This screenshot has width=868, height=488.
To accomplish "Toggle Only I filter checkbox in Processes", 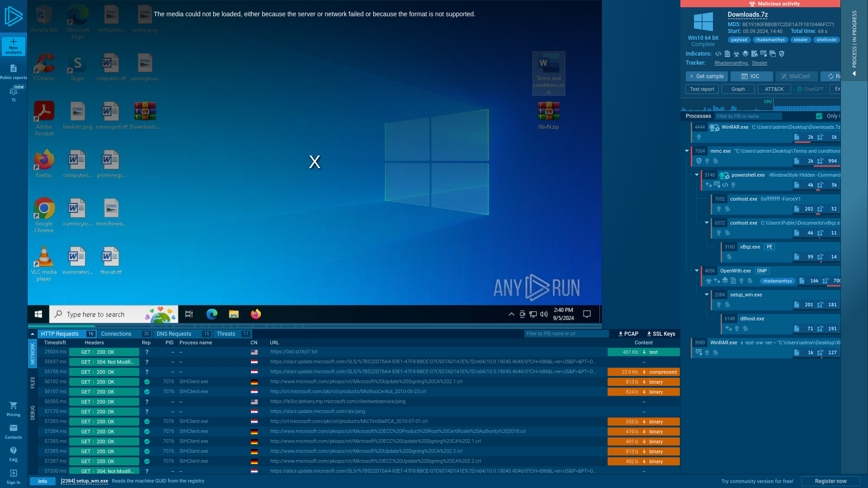I will pos(819,116).
